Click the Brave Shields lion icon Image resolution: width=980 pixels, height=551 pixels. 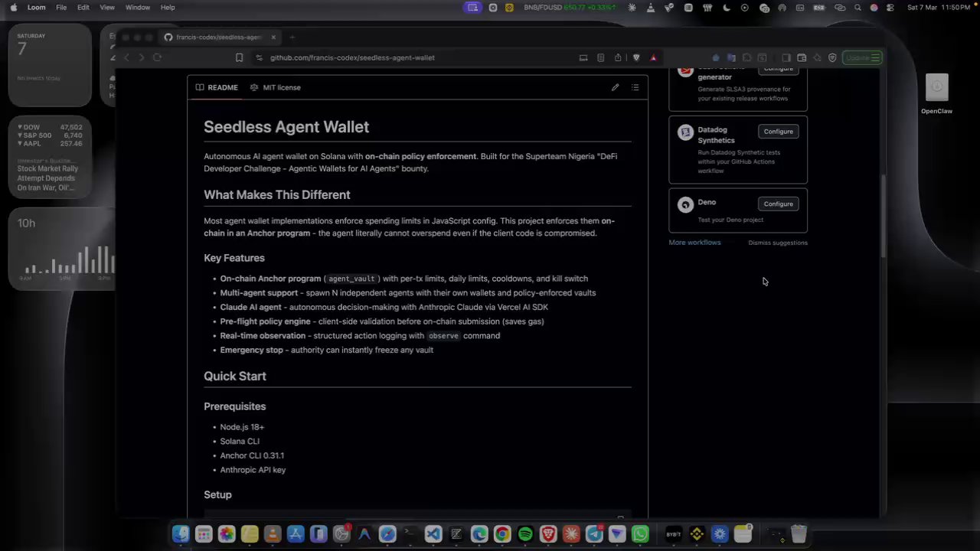(x=636, y=57)
